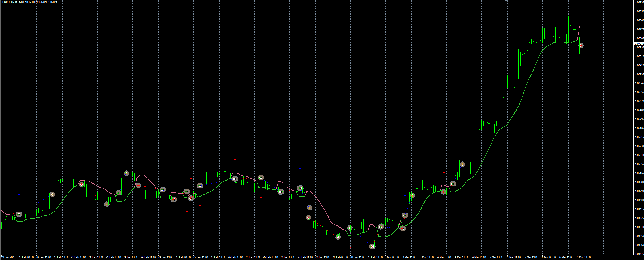Click the 20 Feb 11:00 time axis label
Screen dimensions: 644x260
tap(43, 257)
